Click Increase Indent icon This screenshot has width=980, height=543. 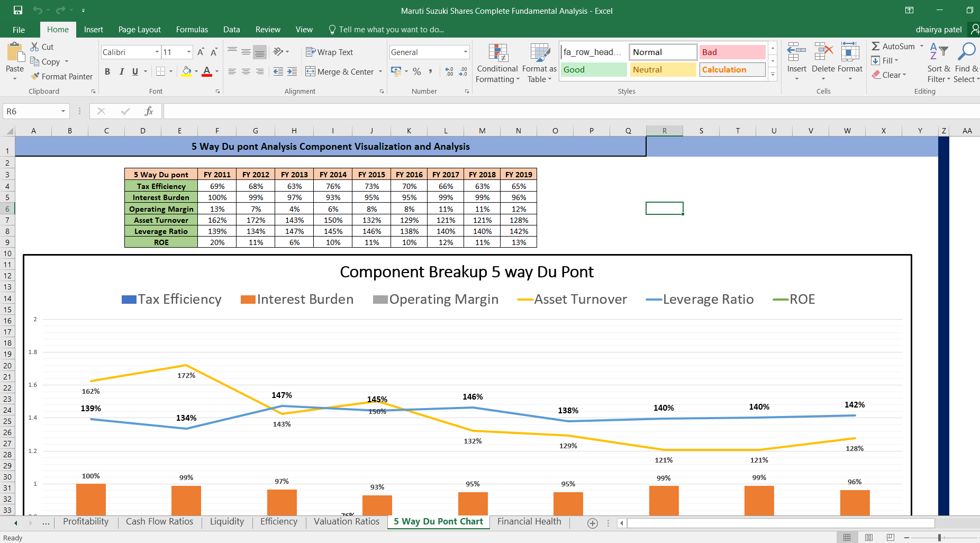click(292, 71)
